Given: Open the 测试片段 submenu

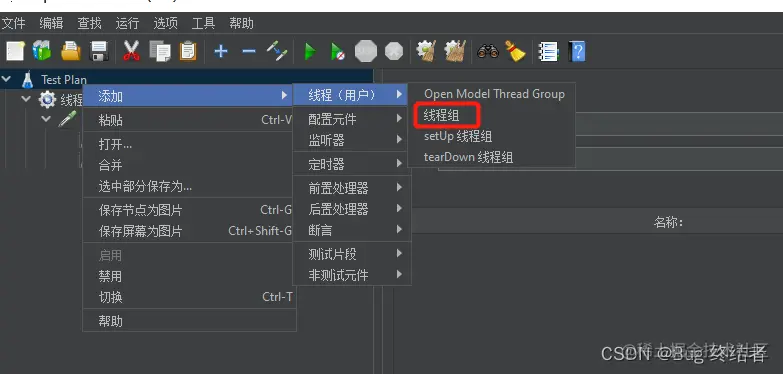Looking at the screenshot, I should click(352, 254).
